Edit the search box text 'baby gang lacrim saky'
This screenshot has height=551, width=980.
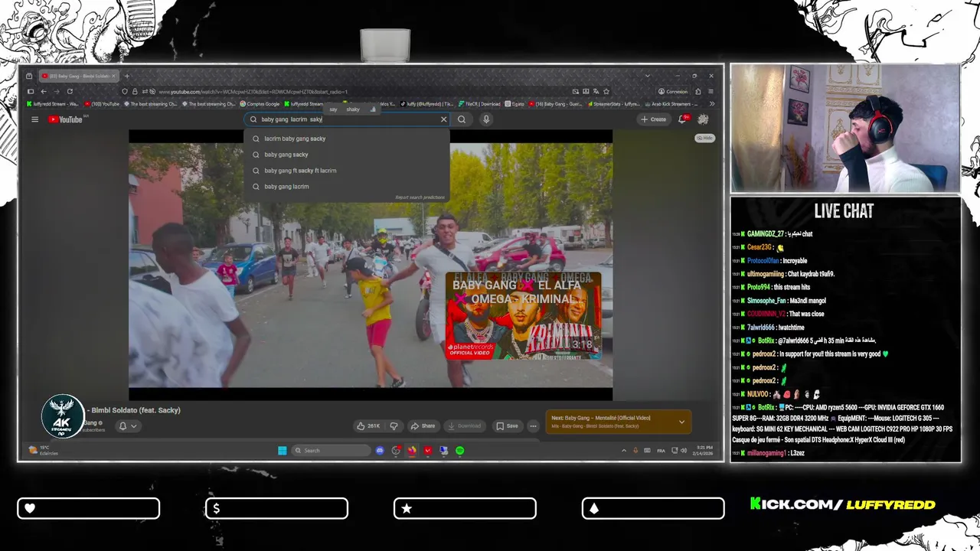348,119
